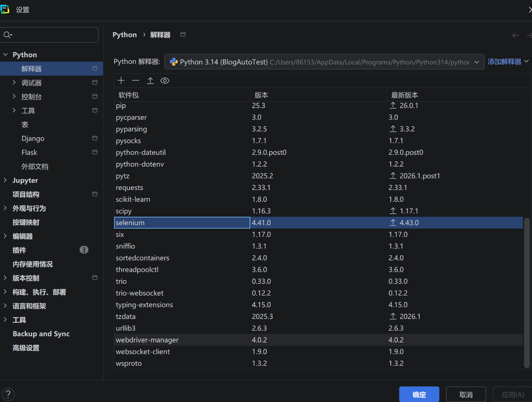
Task: Click the 应用(A) button
Action: 513,395
